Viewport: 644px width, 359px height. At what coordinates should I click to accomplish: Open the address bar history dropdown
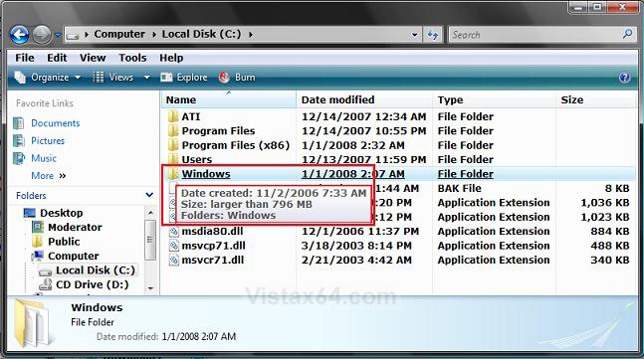click(x=415, y=35)
